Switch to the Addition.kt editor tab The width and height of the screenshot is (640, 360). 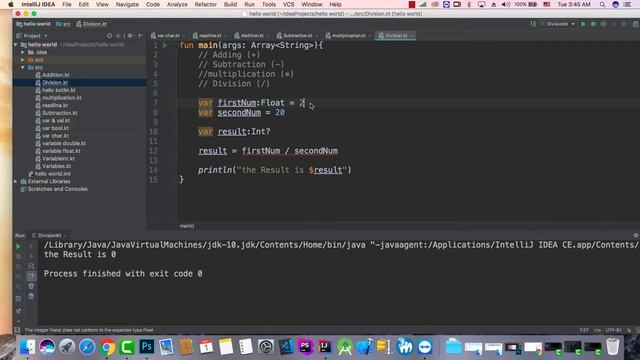(x=252, y=36)
